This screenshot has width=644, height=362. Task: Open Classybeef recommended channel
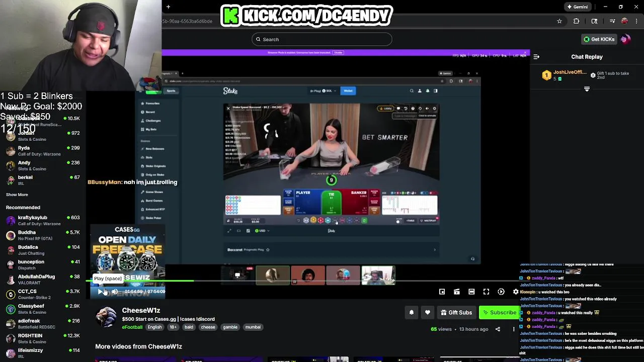(43, 309)
